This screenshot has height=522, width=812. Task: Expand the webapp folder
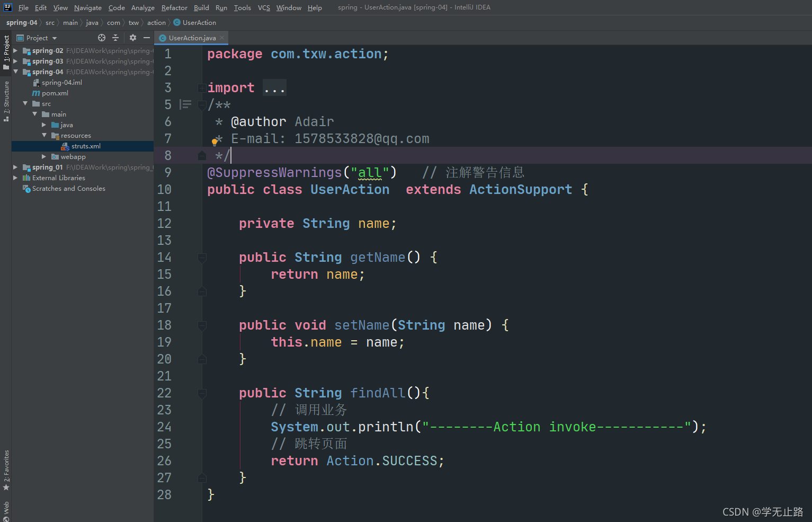(x=44, y=156)
